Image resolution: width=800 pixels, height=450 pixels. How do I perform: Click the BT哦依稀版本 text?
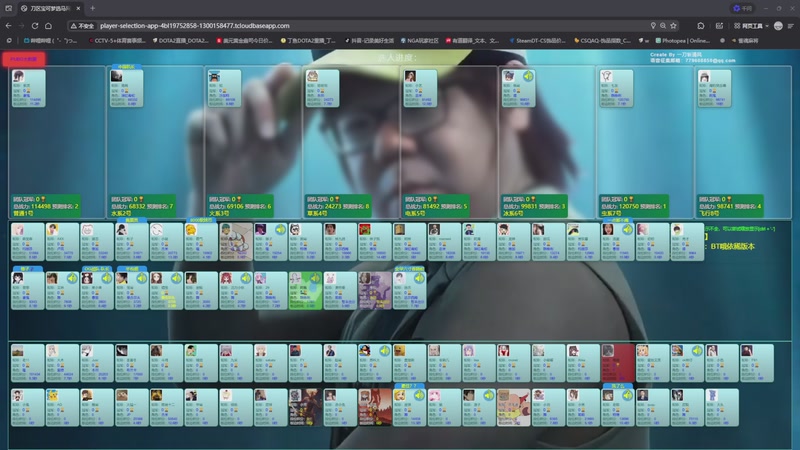pyautogui.click(x=732, y=246)
